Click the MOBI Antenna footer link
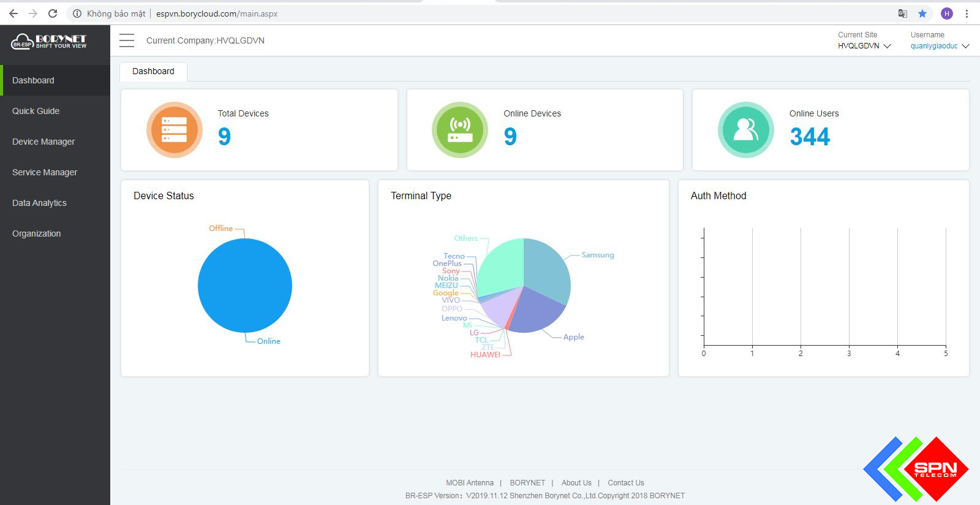Image resolution: width=980 pixels, height=505 pixels. (469, 483)
